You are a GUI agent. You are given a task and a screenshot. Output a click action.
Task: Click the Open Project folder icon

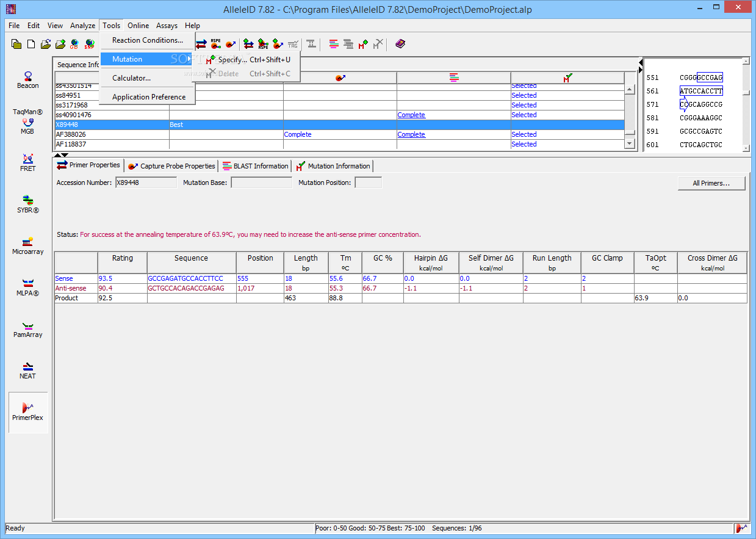tap(46, 44)
